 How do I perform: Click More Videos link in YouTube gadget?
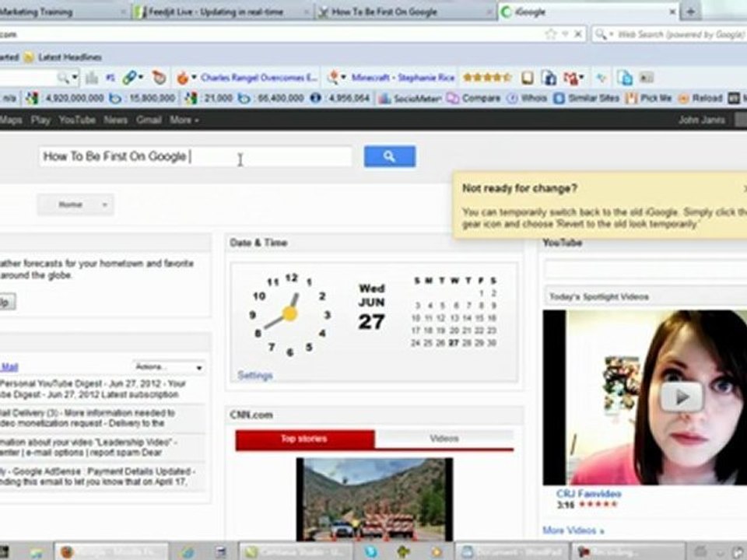(573, 530)
